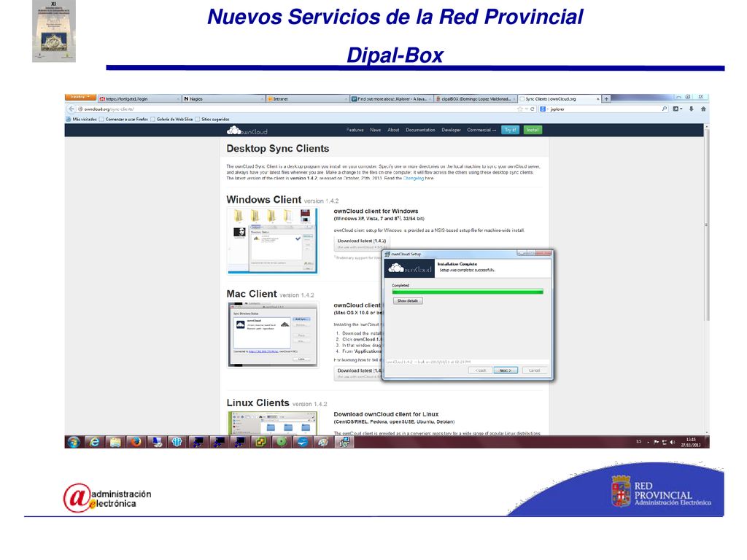Open Galería de Web Slice bookmark

(x=171, y=119)
